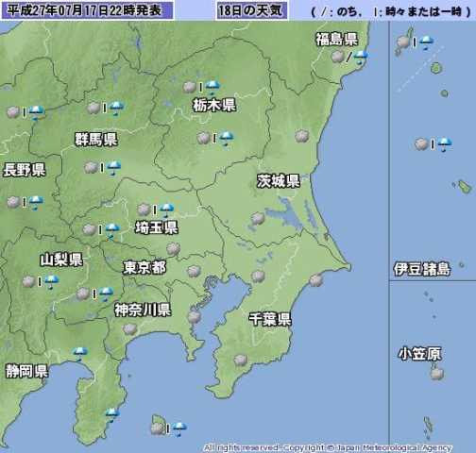Click the cloud icon below 神奈川県 label
Image resolution: width=476 pixels, height=453 pixels.
tap(129, 329)
